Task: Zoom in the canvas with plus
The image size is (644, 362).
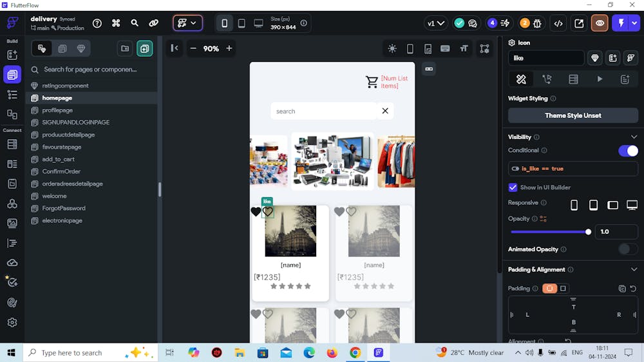Action: click(229, 48)
